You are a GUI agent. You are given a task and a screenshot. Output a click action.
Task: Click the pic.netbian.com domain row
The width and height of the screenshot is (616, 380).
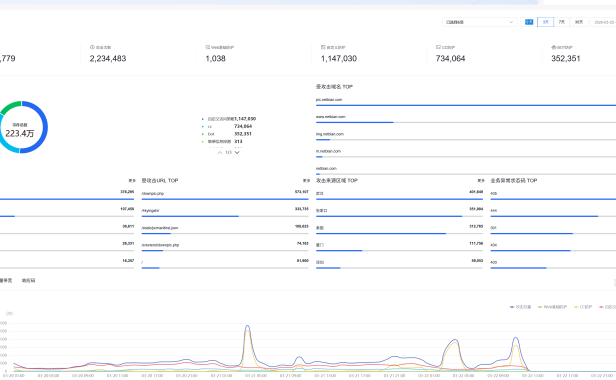click(x=466, y=102)
